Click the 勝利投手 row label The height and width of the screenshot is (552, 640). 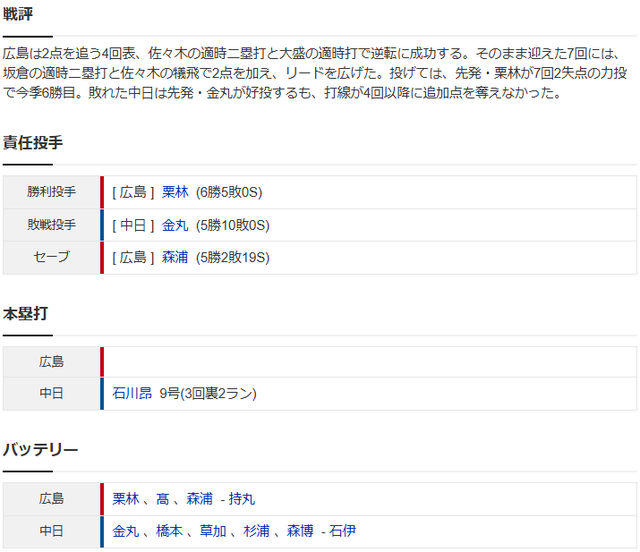[51, 191]
